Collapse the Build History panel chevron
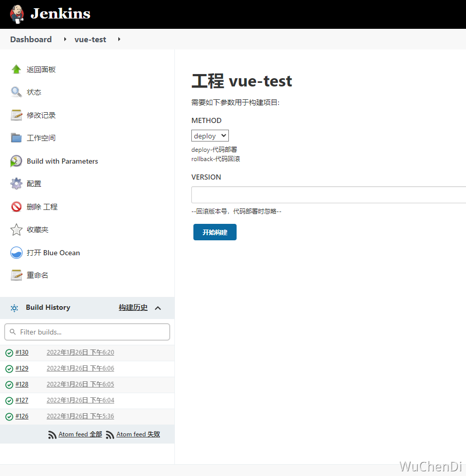Image resolution: width=466 pixels, height=476 pixels. coord(158,308)
